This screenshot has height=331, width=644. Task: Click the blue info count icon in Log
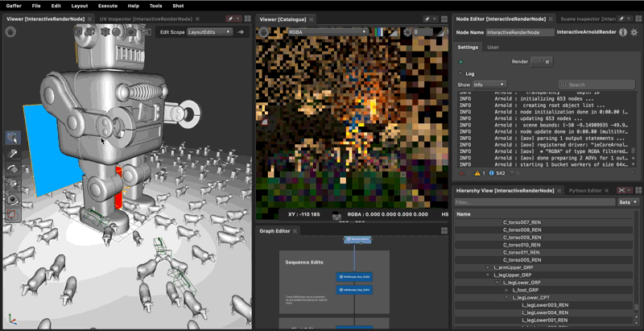(x=491, y=173)
